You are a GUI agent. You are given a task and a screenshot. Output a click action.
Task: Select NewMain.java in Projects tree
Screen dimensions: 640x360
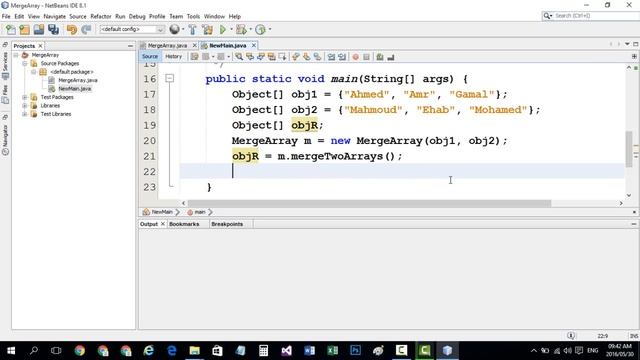[75, 89]
